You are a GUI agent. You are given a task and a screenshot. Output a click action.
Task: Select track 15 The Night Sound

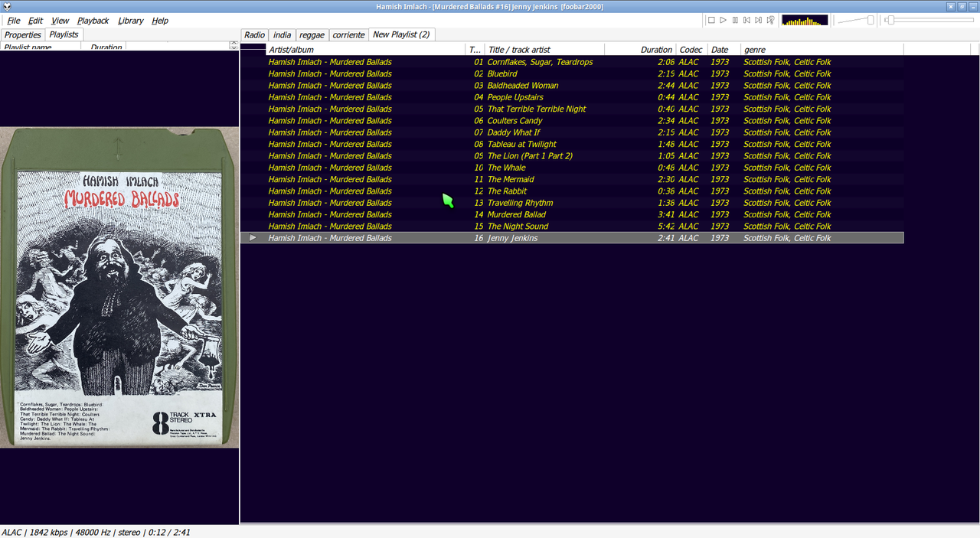(572, 227)
